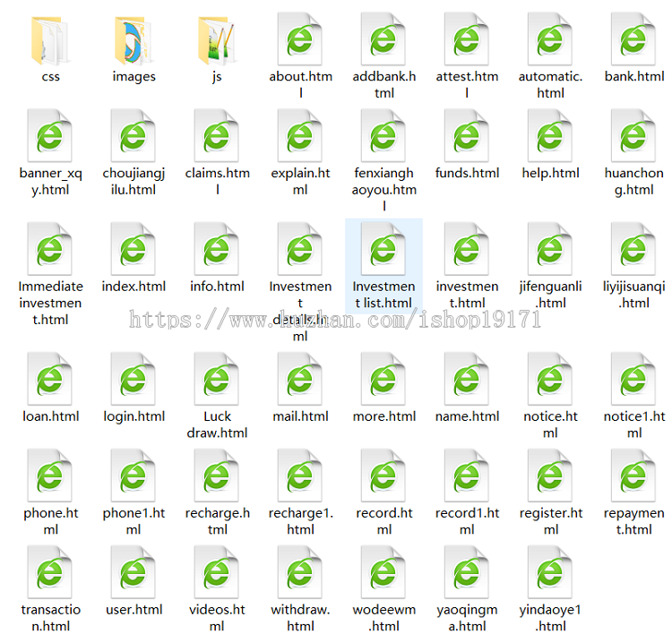Click the 'more.html' file name label

point(384,416)
